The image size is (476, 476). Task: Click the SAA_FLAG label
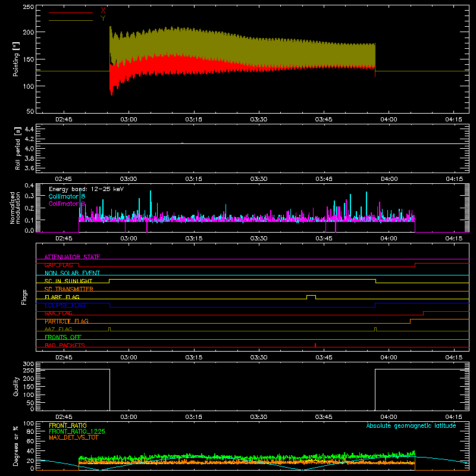pyautogui.click(x=58, y=313)
